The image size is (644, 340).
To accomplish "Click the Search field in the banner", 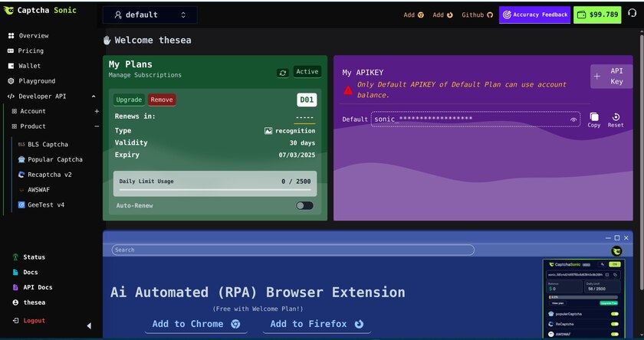I will 292,250.
